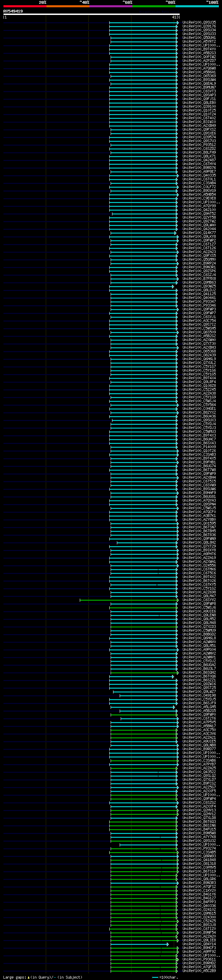Image resolution: width=222 pixels, height=980 pixels.
Task: Click the orange ~40% identity legend segment
Action: (68, 6)
